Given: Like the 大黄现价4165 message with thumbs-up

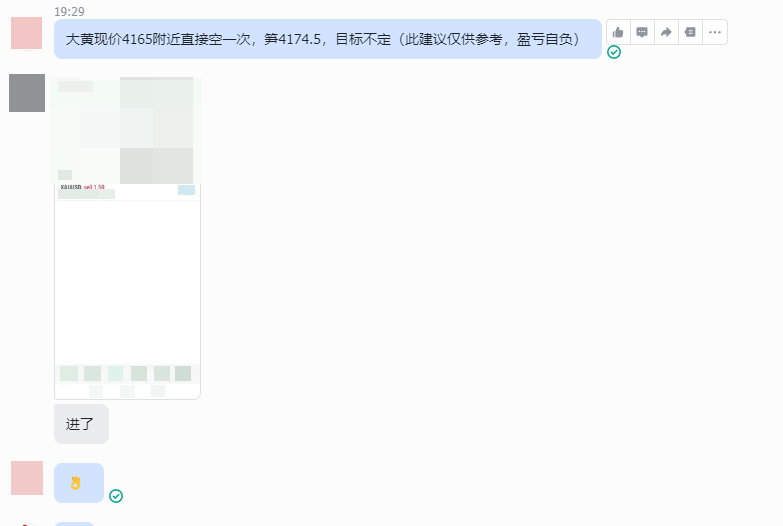Looking at the screenshot, I should 618,32.
